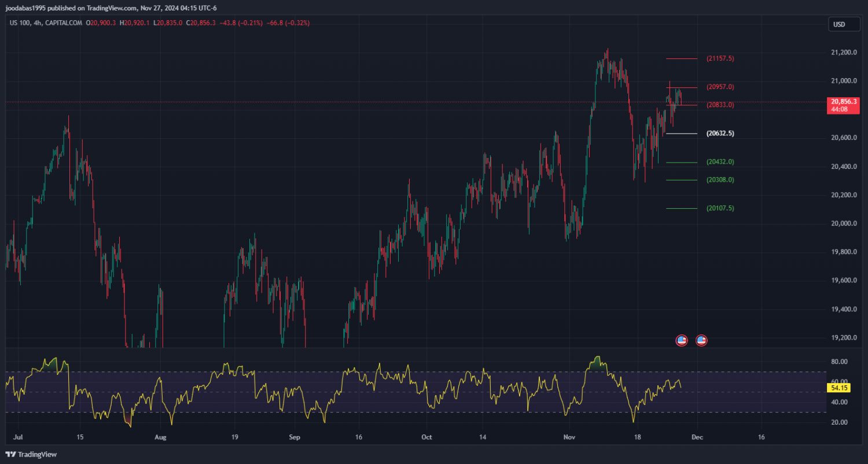Click the Sep label on the time axis
Viewport: 868px width, 464px height.
pyautogui.click(x=295, y=437)
